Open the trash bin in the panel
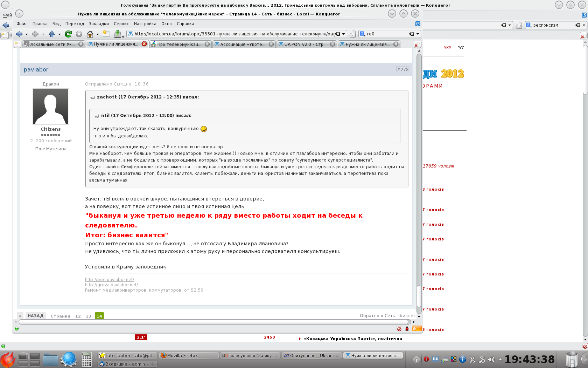Image resolution: width=588 pixels, height=368 pixels. pos(572,359)
